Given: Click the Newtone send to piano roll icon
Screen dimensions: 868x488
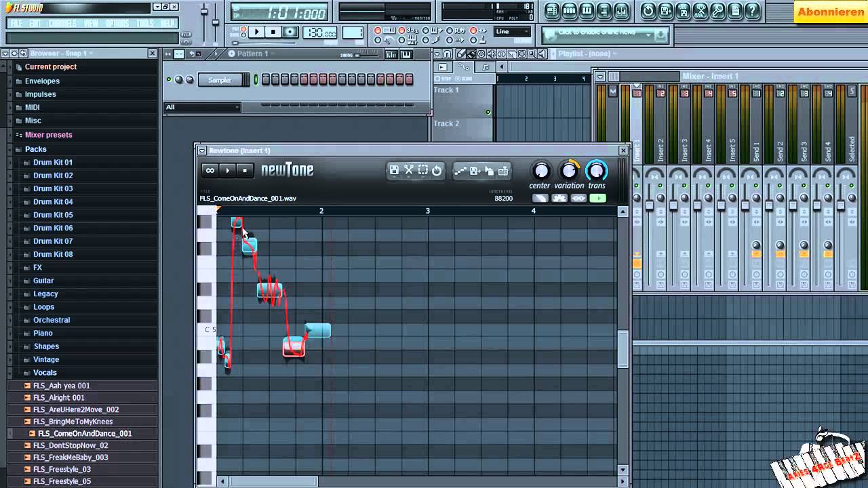Looking at the screenshot, I should [x=460, y=171].
